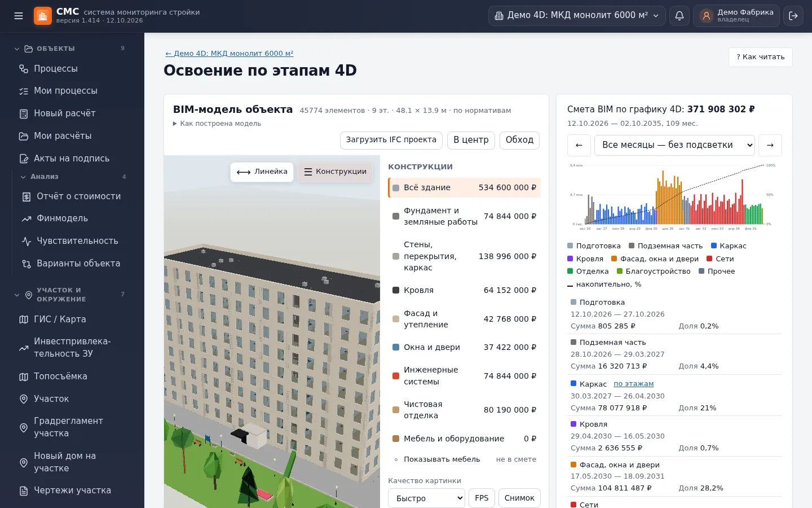Take a Снимок of the model

tap(519, 498)
